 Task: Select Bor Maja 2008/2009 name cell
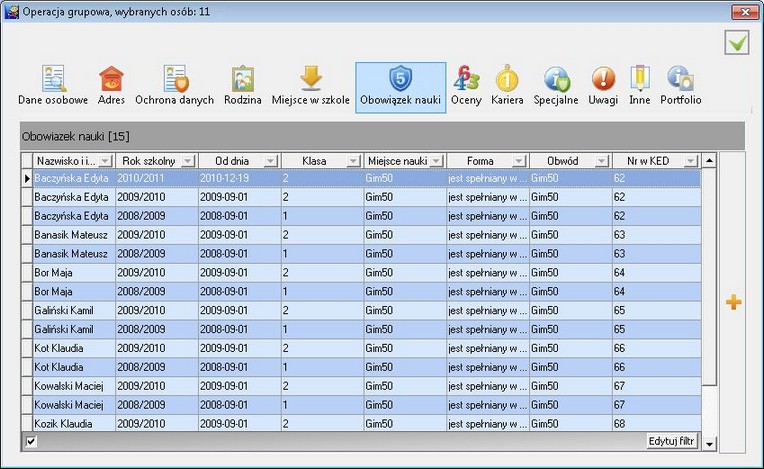74,292
